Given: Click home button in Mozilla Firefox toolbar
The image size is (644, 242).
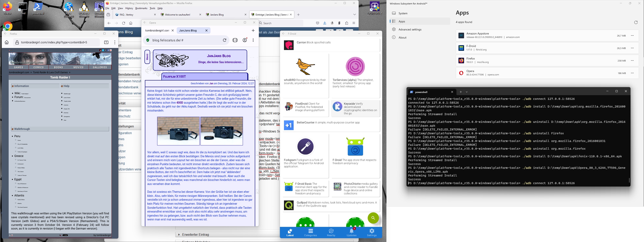Looking at the screenshot, I should coord(131,23).
